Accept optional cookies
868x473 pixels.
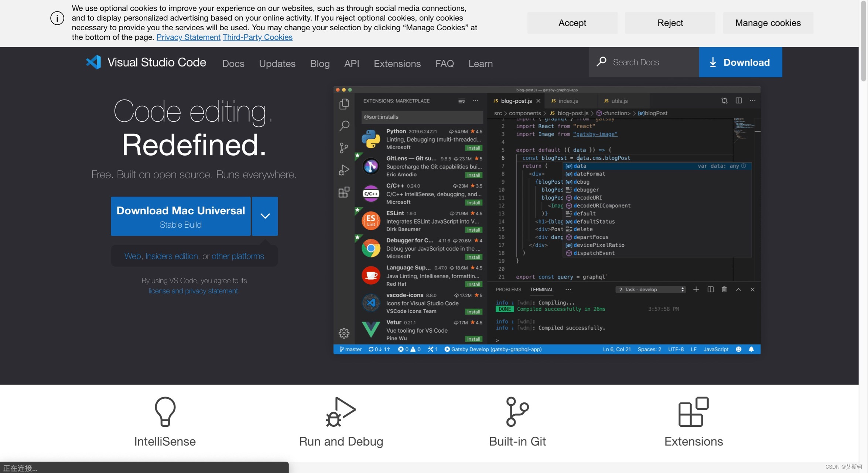pyautogui.click(x=572, y=23)
